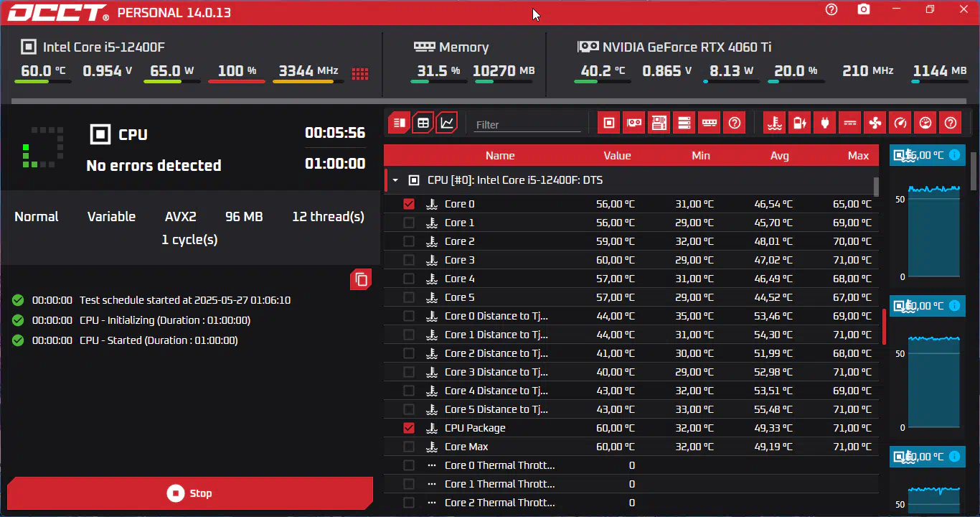Viewport: 980px width, 517px height.
Task: Take a screenshot with the camera icon
Action: point(864,9)
